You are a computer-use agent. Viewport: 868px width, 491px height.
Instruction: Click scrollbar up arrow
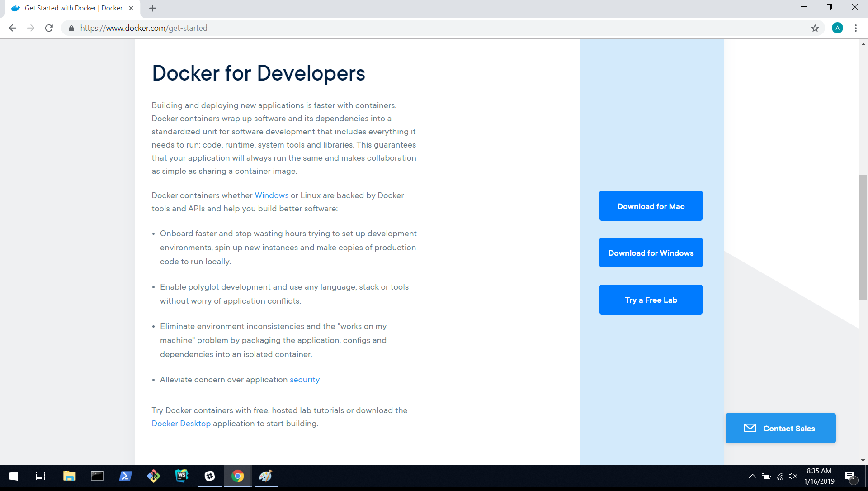click(x=863, y=44)
